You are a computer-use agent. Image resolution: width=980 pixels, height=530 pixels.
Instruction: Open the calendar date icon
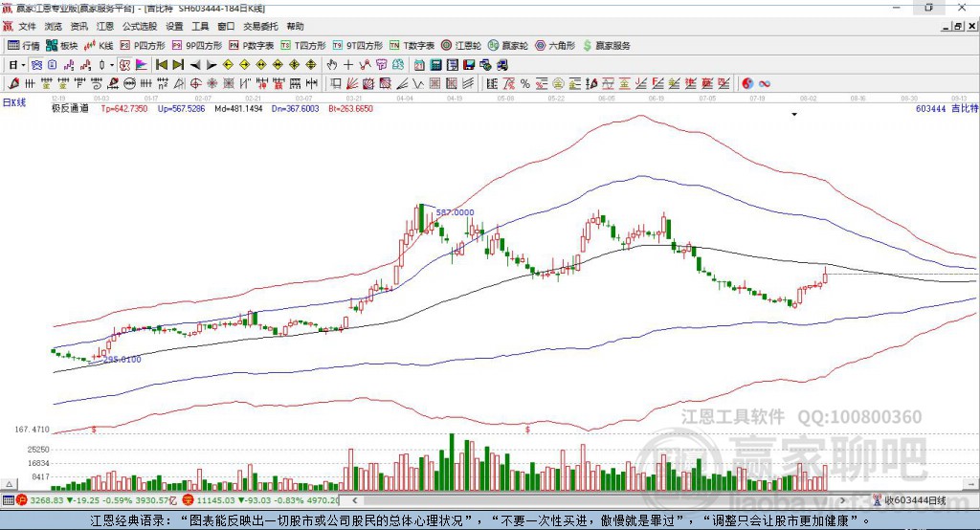(419, 65)
